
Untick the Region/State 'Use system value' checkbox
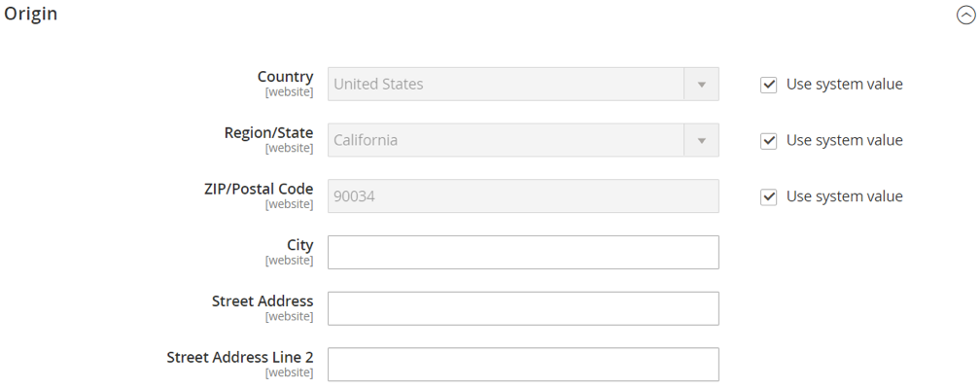point(769,141)
